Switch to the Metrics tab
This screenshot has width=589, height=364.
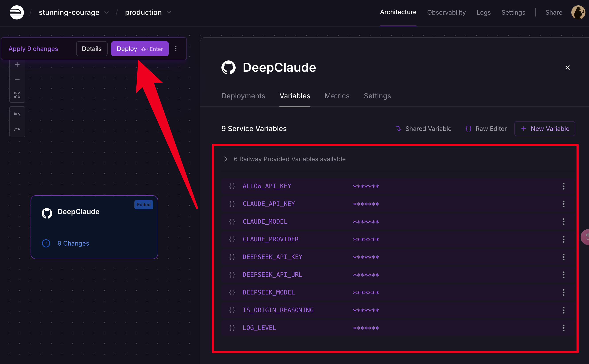(337, 96)
